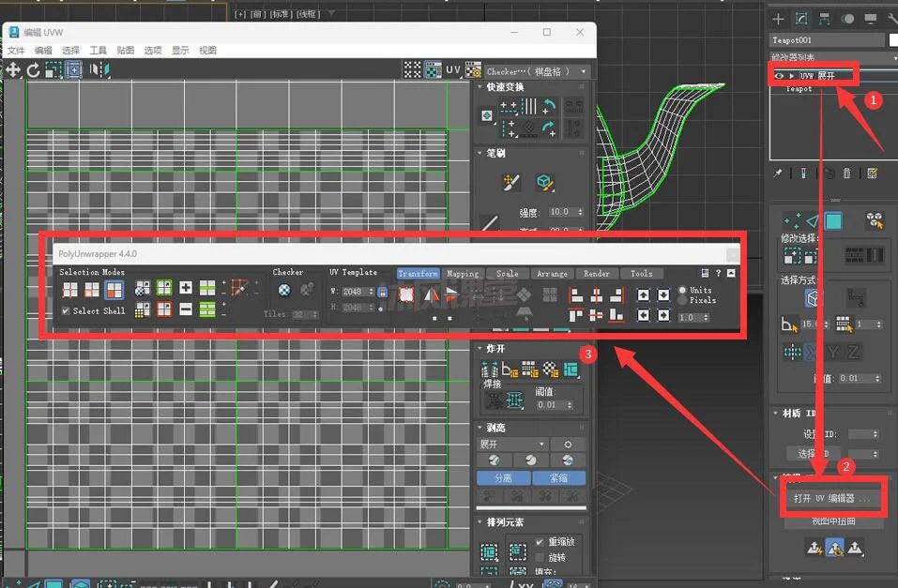Select the Pixels radio button
The width and height of the screenshot is (898, 588).
click(x=682, y=300)
